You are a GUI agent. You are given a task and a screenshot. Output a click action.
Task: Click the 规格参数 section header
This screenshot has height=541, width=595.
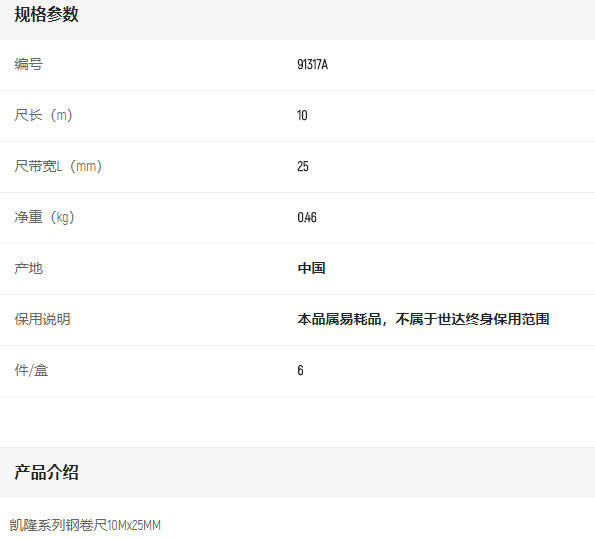tap(46, 15)
